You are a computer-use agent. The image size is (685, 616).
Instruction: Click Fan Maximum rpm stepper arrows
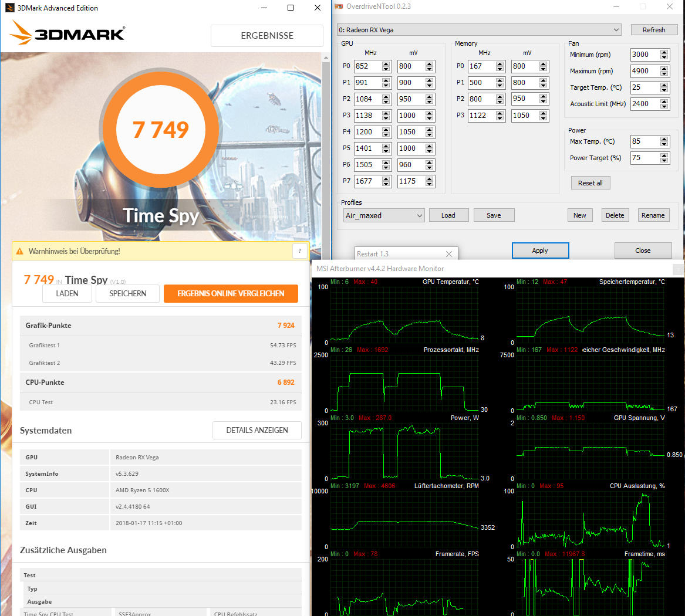(x=664, y=71)
